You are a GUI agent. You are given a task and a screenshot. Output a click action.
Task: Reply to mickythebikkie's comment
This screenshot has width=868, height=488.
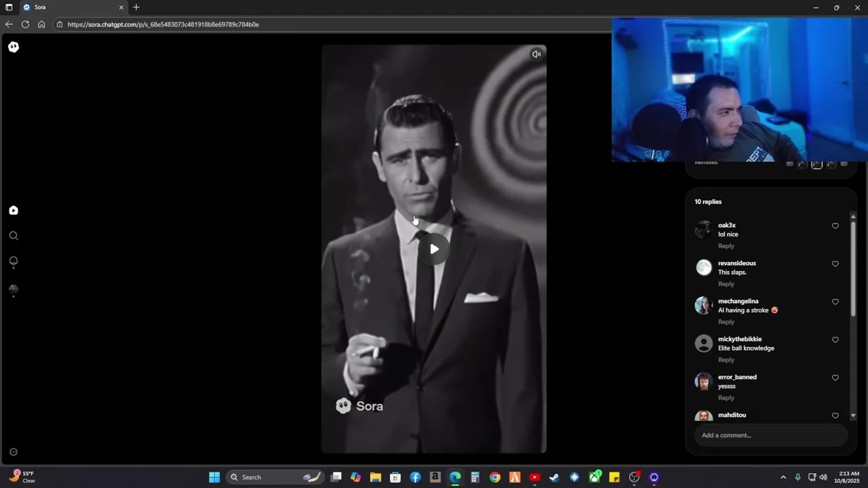tap(726, 360)
